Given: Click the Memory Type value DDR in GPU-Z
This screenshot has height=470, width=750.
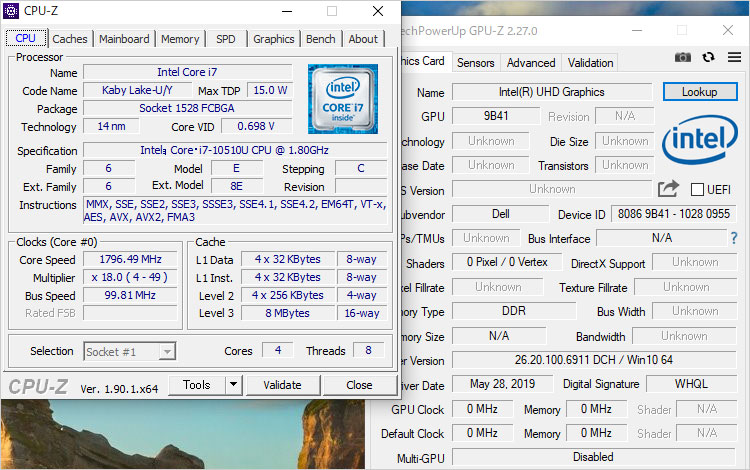Looking at the screenshot, I should tap(514, 311).
